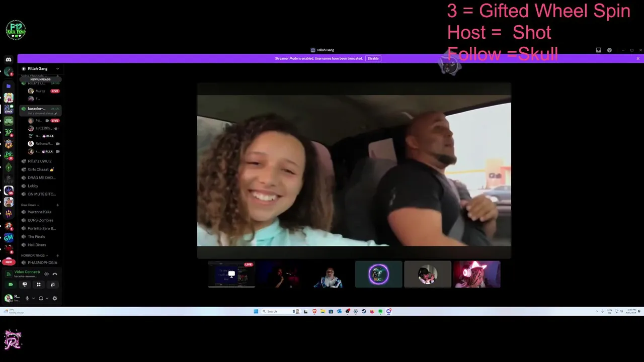Open the Noise Nation server icon
This screenshot has height=362, width=644.
[9, 121]
